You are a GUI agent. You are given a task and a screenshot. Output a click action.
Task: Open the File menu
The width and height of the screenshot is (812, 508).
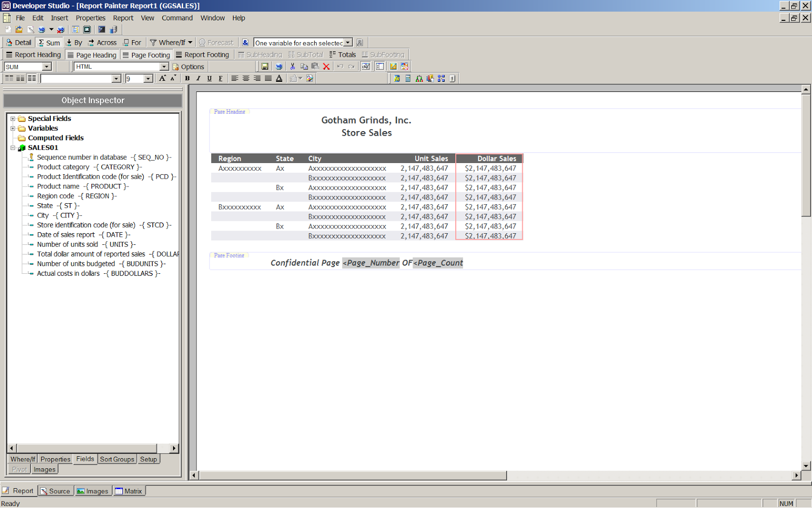pos(20,18)
